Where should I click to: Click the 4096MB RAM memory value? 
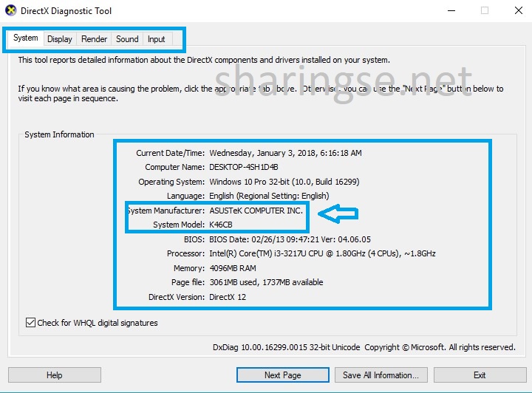pyautogui.click(x=233, y=268)
